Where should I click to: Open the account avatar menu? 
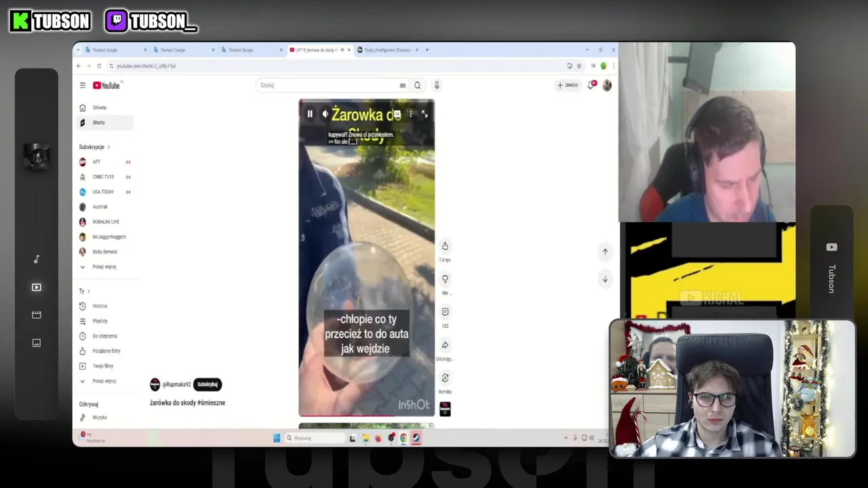click(607, 85)
